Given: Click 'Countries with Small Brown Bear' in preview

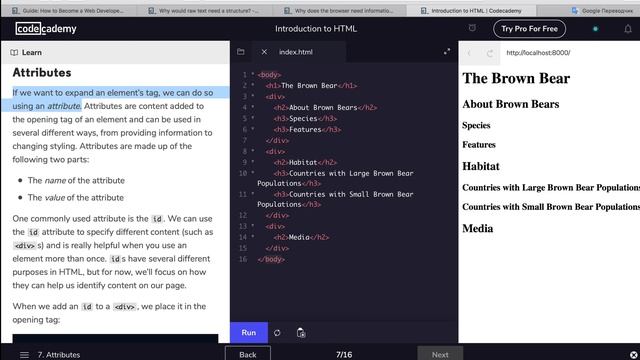Looking at the screenshot, I should coord(551,207).
